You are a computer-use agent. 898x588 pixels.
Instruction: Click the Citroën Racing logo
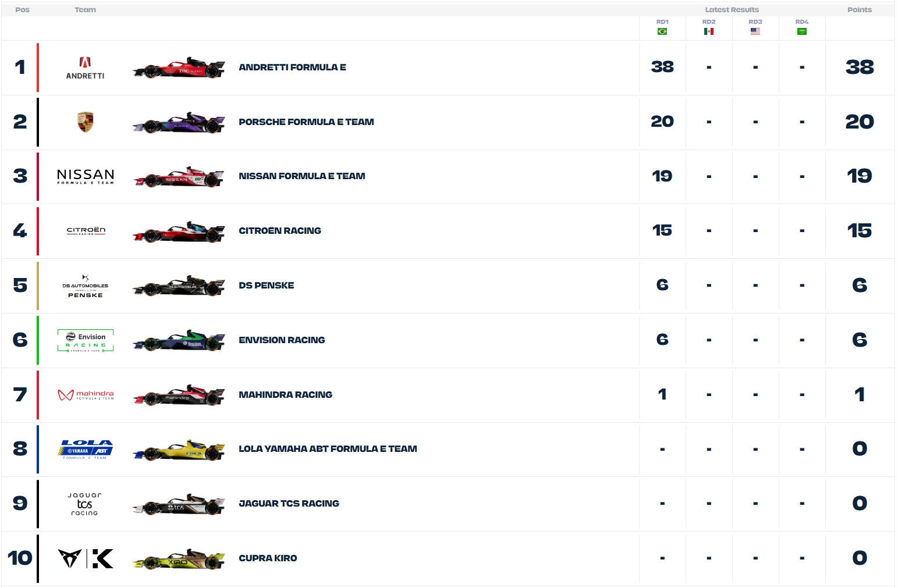[x=86, y=231]
